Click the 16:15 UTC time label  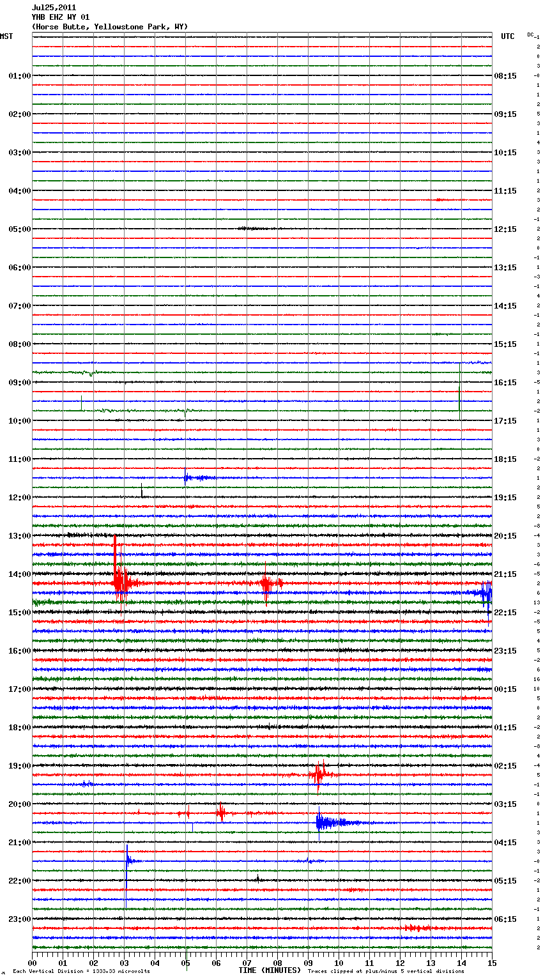505,383
